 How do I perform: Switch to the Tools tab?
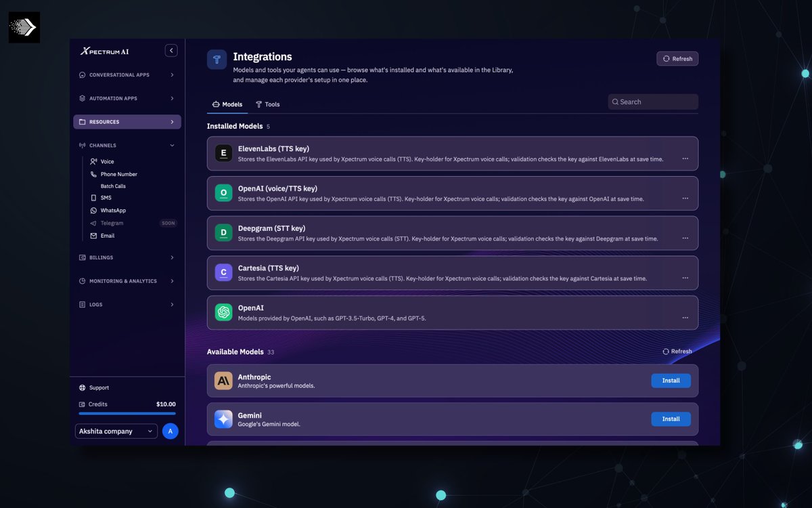(267, 104)
